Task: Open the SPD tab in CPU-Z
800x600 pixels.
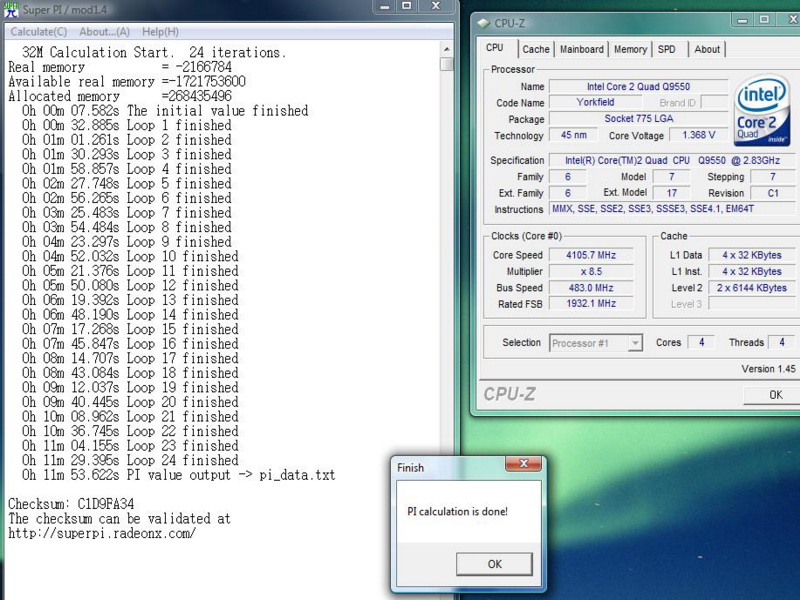Action: 666,49
